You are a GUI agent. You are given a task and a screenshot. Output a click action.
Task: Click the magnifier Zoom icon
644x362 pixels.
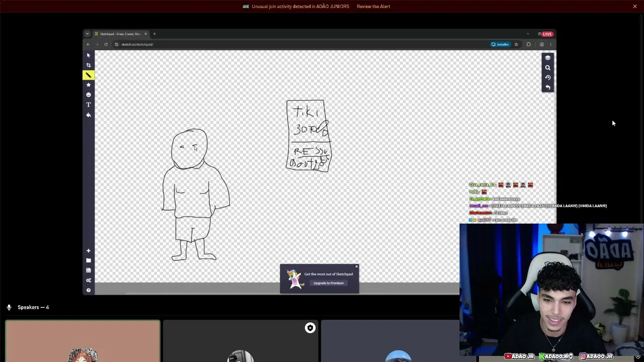tap(548, 67)
